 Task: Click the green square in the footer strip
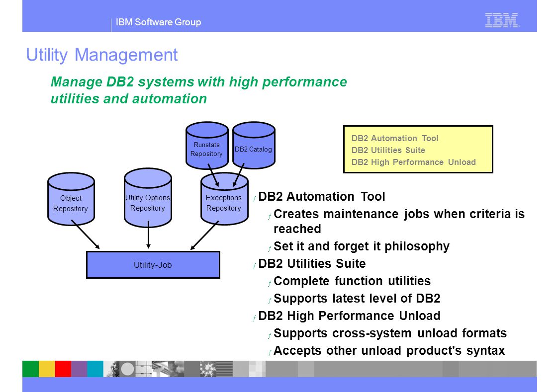click(31, 369)
